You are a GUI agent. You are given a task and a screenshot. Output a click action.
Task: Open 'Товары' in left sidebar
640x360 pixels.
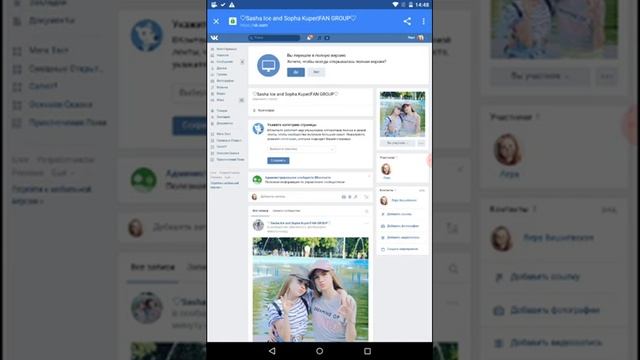click(x=222, y=111)
